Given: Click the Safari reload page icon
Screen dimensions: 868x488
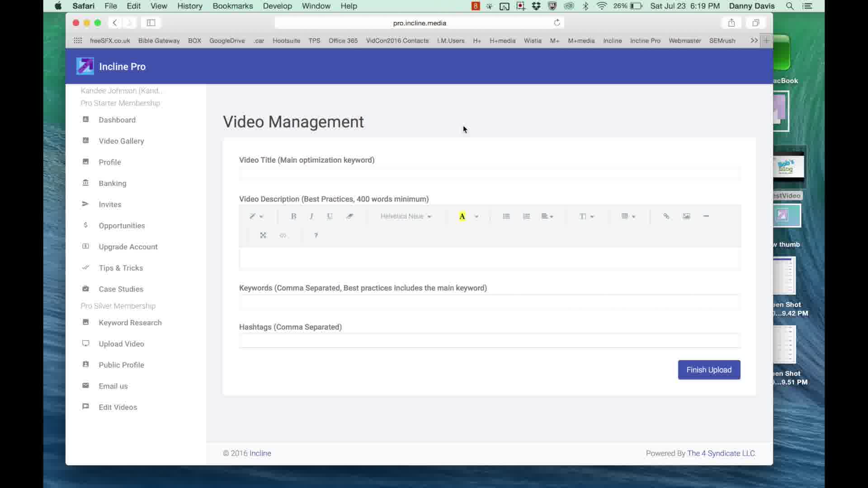Looking at the screenshot, I should click(557, 23).
